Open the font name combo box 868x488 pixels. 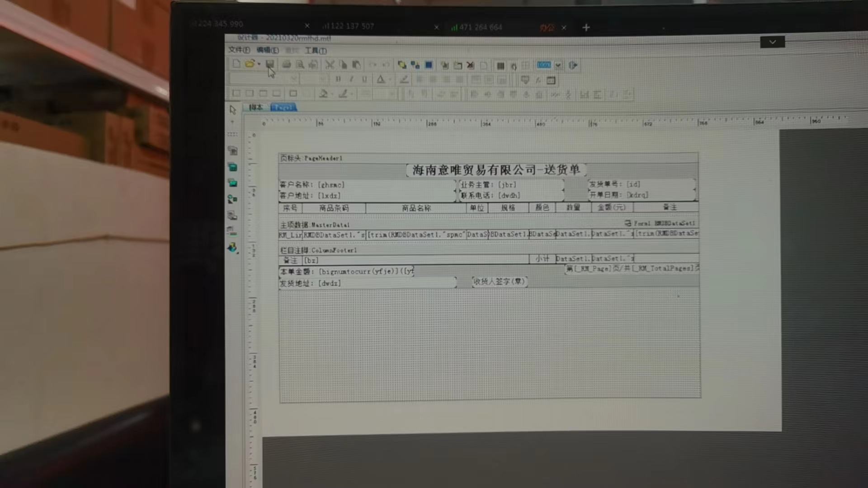294,79
